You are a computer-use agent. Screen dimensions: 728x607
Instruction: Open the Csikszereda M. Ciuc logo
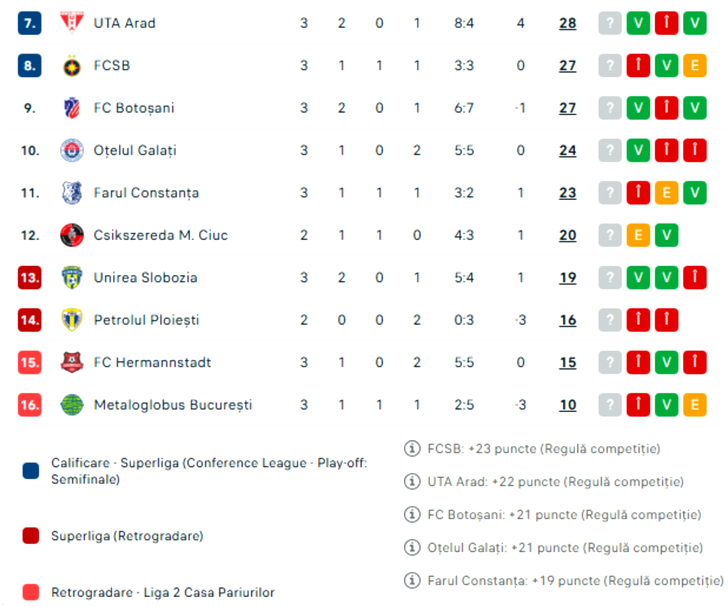click(x=70, y=235)
